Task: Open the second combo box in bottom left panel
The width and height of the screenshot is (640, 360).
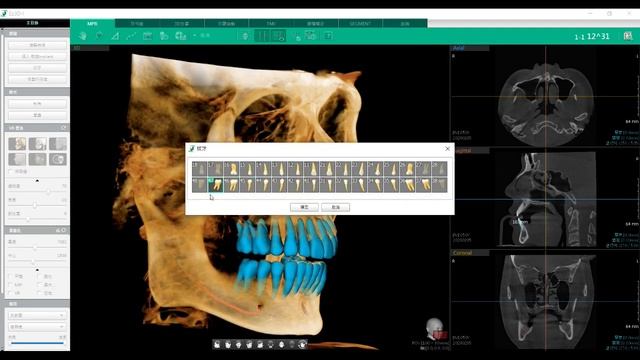Action: (37, 327)
